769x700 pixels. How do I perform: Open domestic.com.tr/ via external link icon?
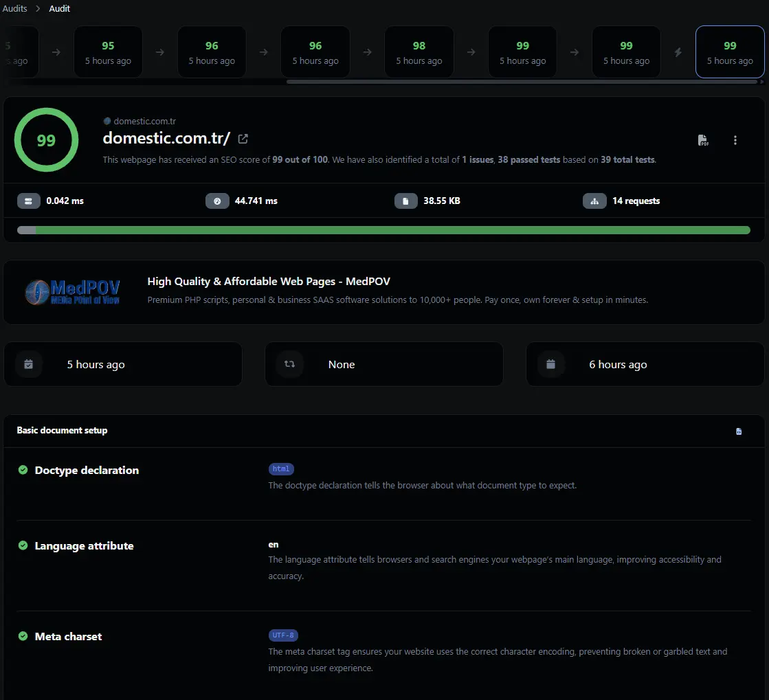243,138
